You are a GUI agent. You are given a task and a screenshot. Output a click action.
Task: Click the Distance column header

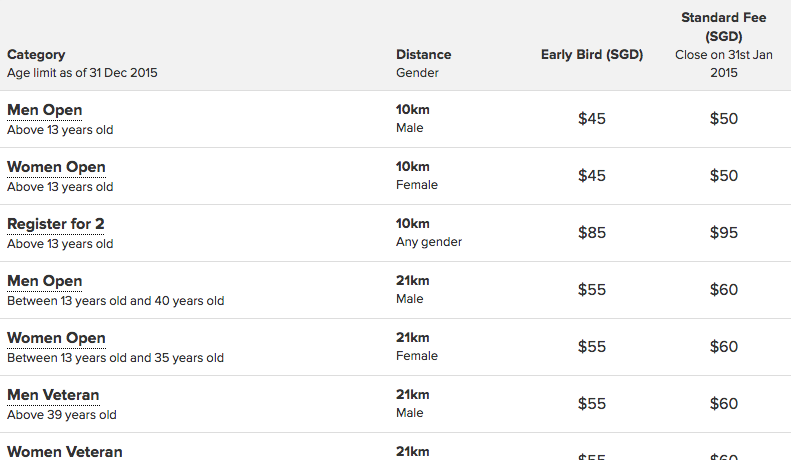pos(424,54)
